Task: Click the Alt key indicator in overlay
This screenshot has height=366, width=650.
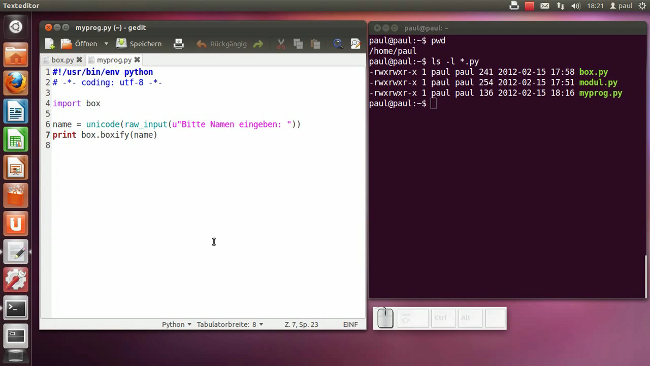Action: click(x=470, y=318)
